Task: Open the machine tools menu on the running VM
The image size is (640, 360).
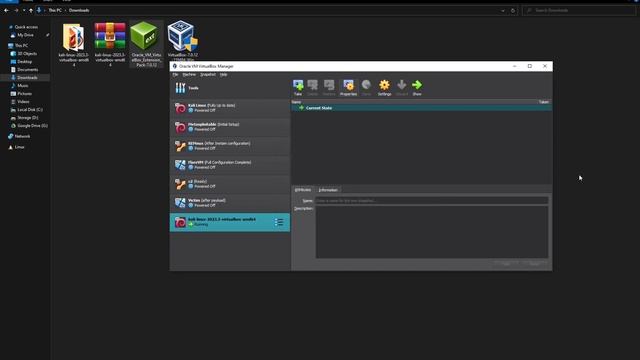Action: 279,222
